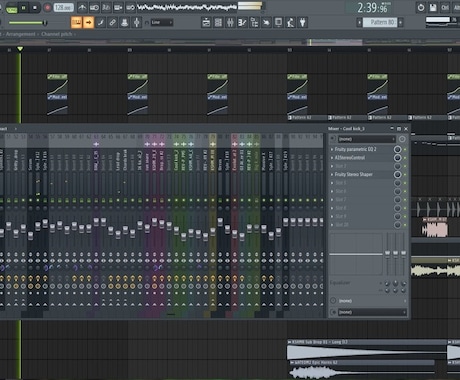This screenshot has height=380, width=460.
Task: Toggle the Ctrl key button
Action: pyautogui.click(x=445, y=7)
